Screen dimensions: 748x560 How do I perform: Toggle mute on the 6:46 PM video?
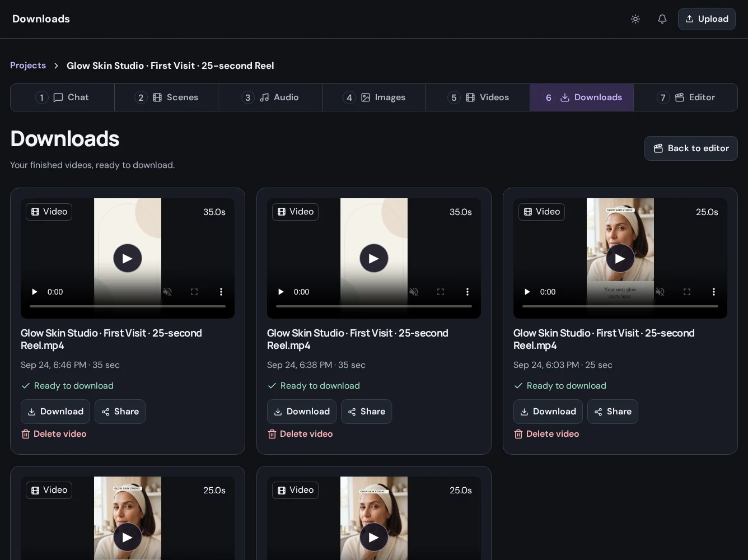click(x=167, y=292)
